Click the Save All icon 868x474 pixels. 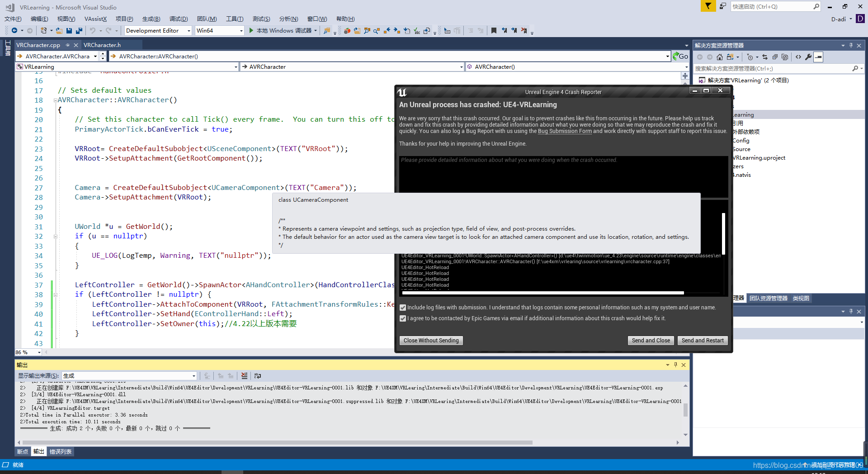pyautogui.click(x=79, y=30)
